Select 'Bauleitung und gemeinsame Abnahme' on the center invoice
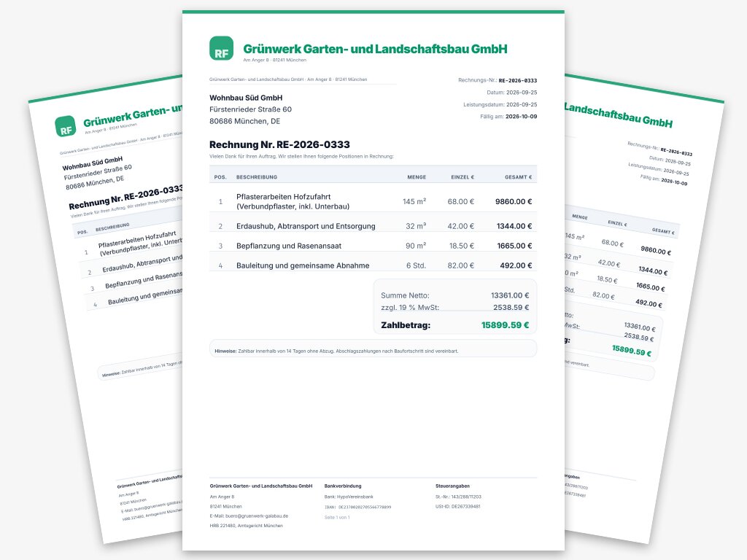747x560 pixels. (303, 265)
